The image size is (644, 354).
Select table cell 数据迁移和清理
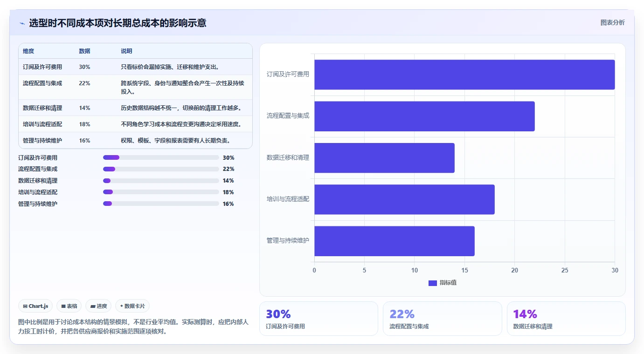tap(42, 108)
